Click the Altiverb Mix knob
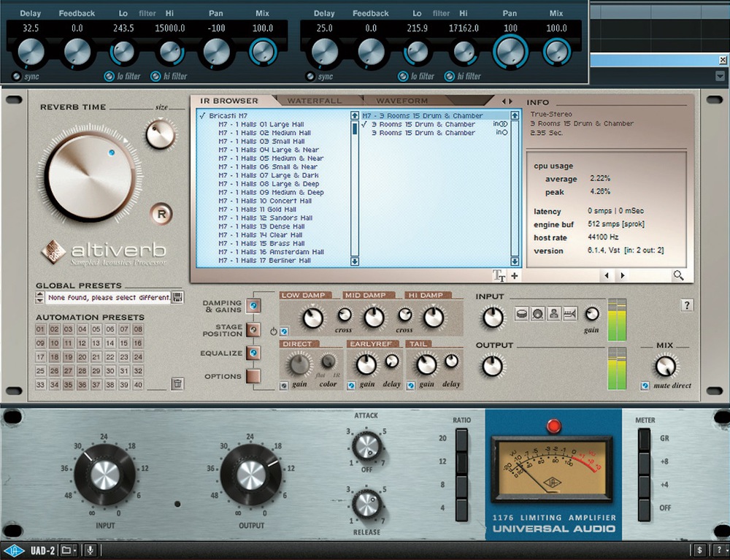 [x=666, y=366]
